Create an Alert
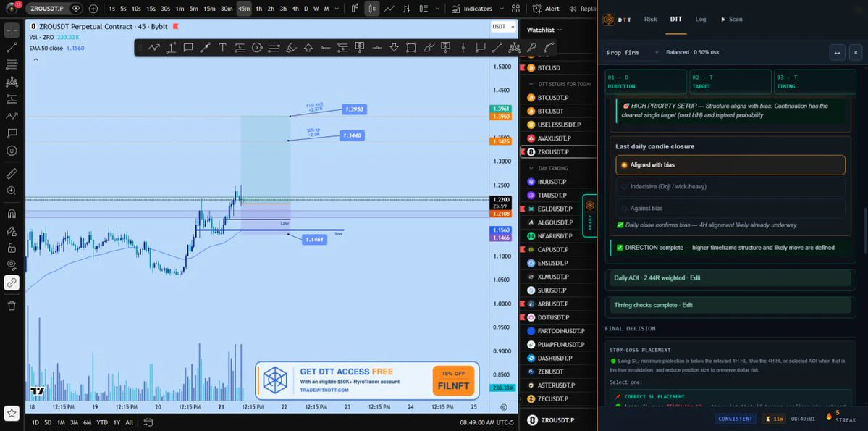This screenshot has height=431, width=868. pos(547,9)
